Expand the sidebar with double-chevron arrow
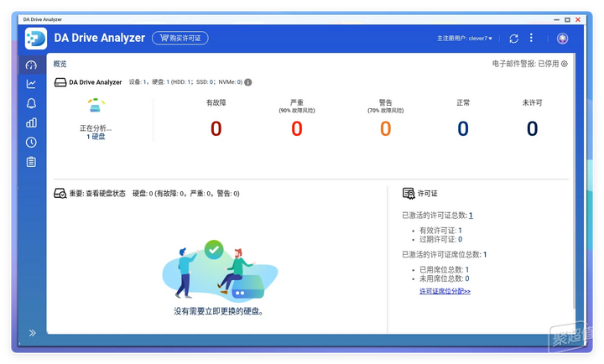This screenshot has width=604, height=364. point(32,333)
